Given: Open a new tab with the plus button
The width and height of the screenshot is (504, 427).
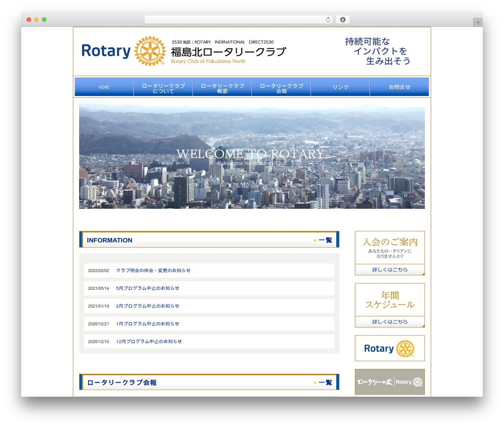Looking at the screenshot, I should pyautogui.click(x=478, y=22).
